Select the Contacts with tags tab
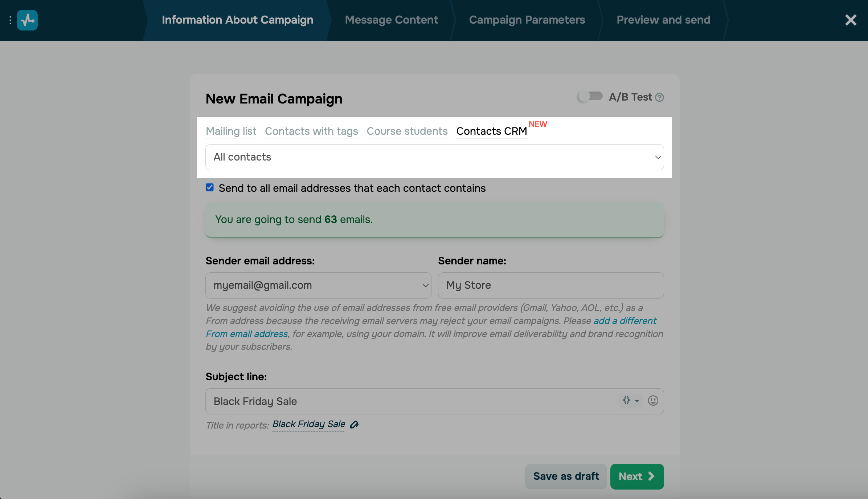This screenshot has height=499, width=868. [311, 131]
